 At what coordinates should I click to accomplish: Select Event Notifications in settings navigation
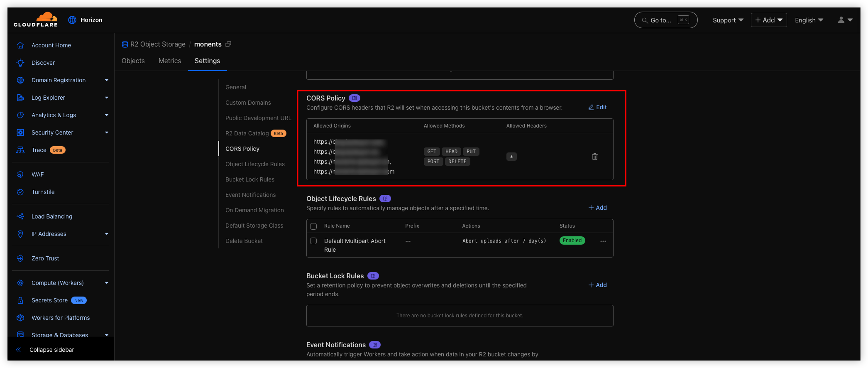(x=251, y=195)
